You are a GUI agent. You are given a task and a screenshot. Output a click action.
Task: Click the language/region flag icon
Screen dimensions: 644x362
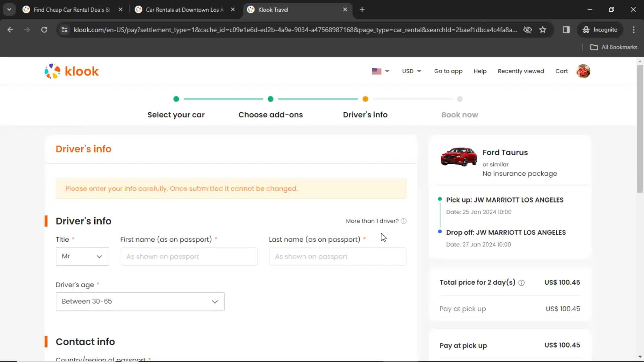[376, 71]
